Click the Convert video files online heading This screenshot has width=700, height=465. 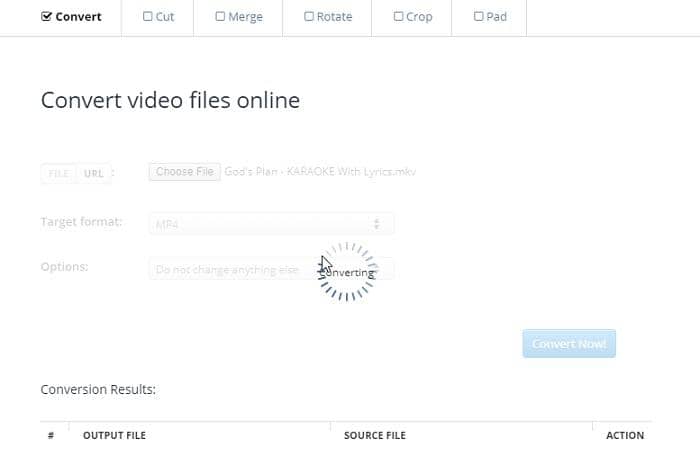pos(170,101)
